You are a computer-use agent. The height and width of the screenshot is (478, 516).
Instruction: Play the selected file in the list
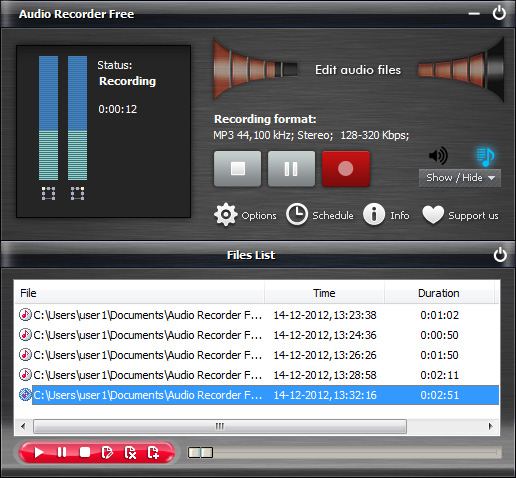[39, 452]
